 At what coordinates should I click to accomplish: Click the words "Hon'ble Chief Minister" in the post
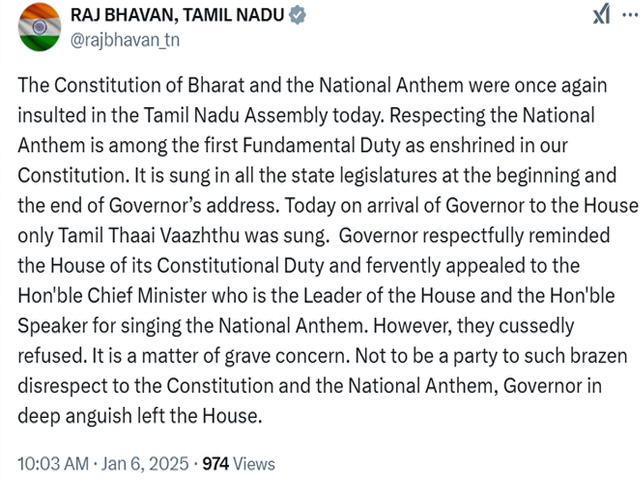[112, 296]
